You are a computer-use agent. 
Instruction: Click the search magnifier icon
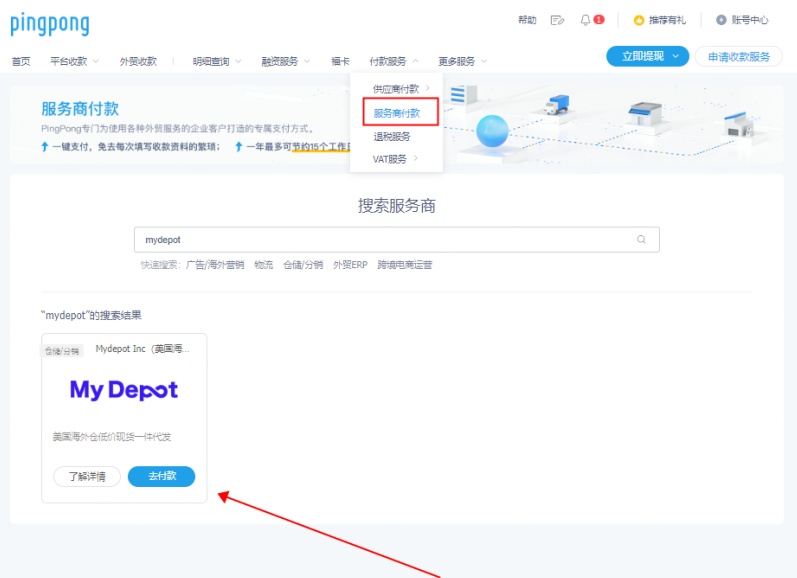[641, 239]
